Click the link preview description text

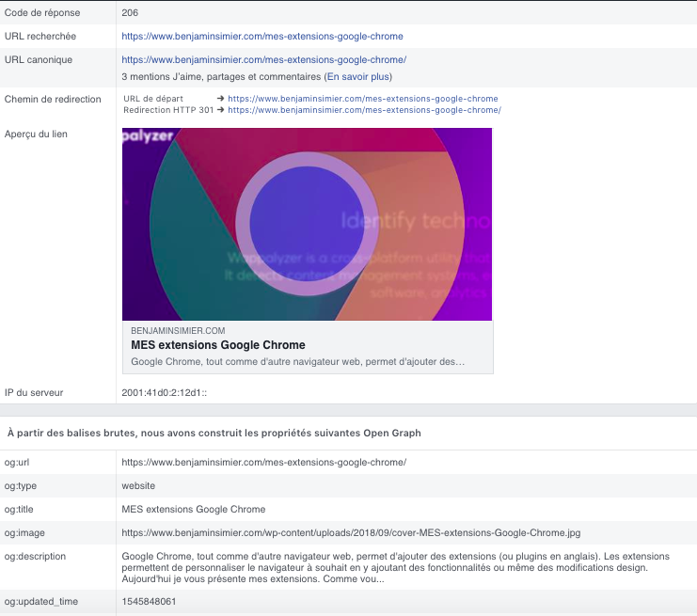pos(298,362)
